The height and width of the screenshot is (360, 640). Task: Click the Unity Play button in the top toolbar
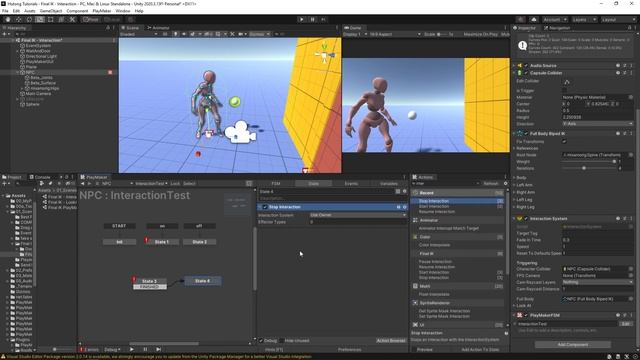(301, 19)
